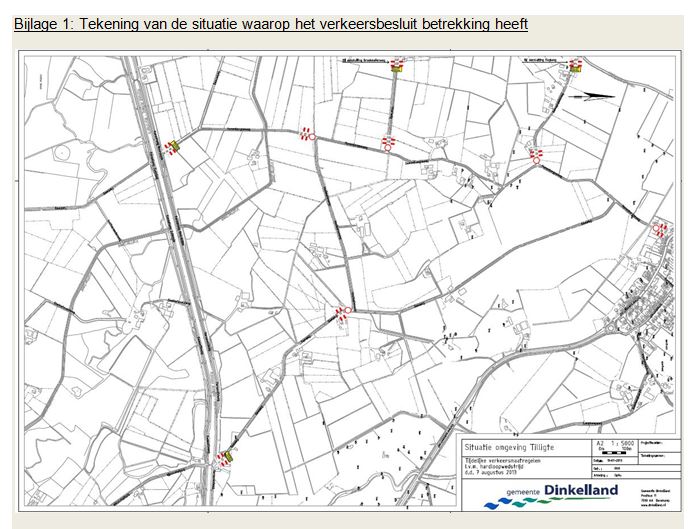Image resolution: width=694 pixels, height=529 pixels.
Task: Click the top-right traffic sign with yellow board
Action: pyautogui.click(x=575, y=66)
